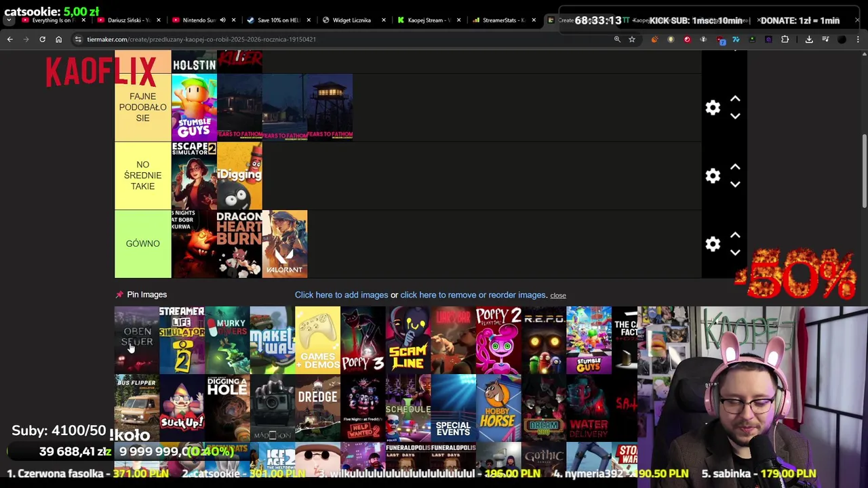This screenshot has height=488, width=868.
Task: Open settings gear for FAJNE PODOBAŁO SIE row
Action: click(x=713, y=108)
